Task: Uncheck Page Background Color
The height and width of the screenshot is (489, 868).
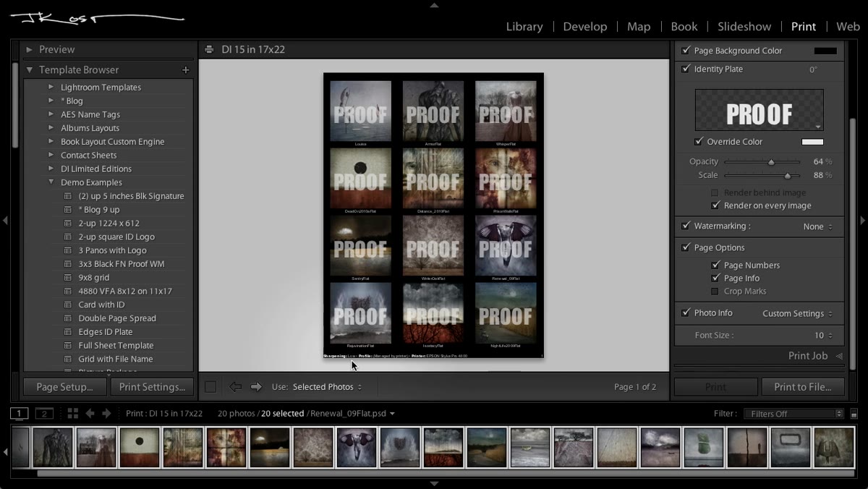Action: coord(686,51)
